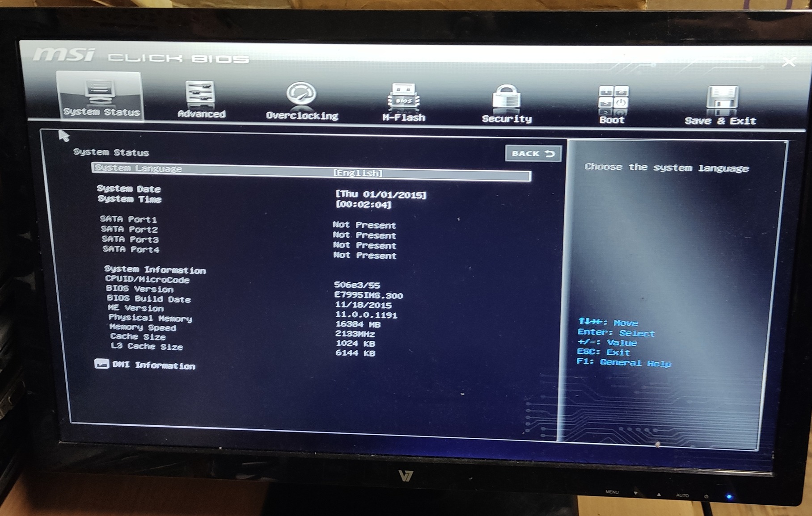This screenshot has height=516, width=812.
Task: Click the E7995IMS.300 BIOS version value
Action: [x=369, y=295]
